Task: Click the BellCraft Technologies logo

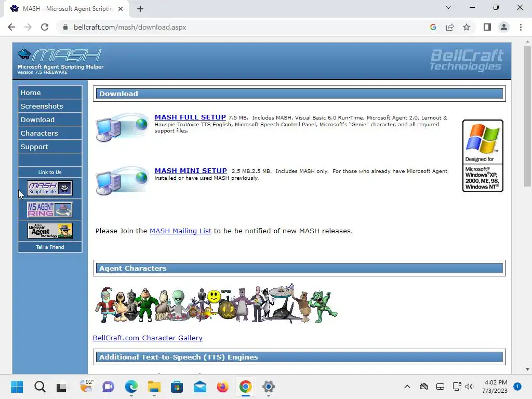Action: 467,60
